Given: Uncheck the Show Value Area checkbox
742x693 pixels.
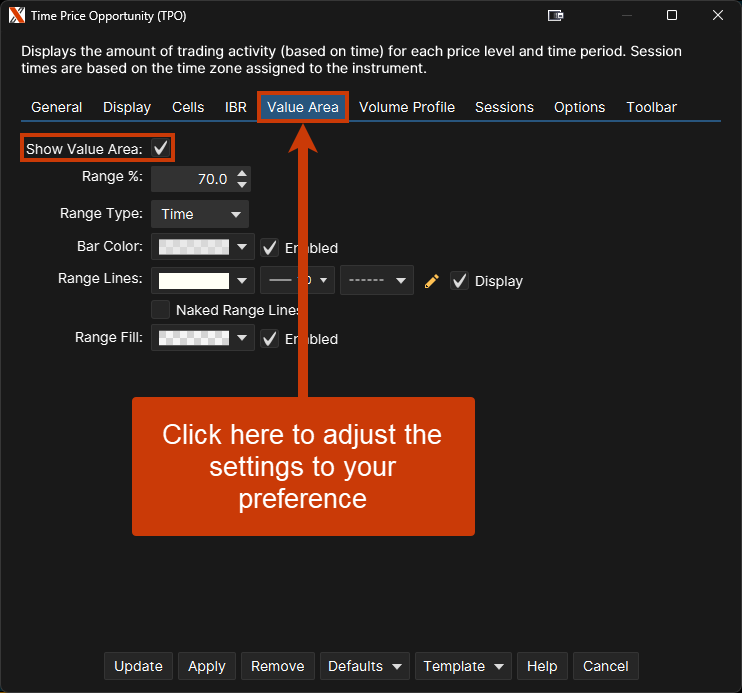Looking at the screenshot, I should click(x=161, y=148).
